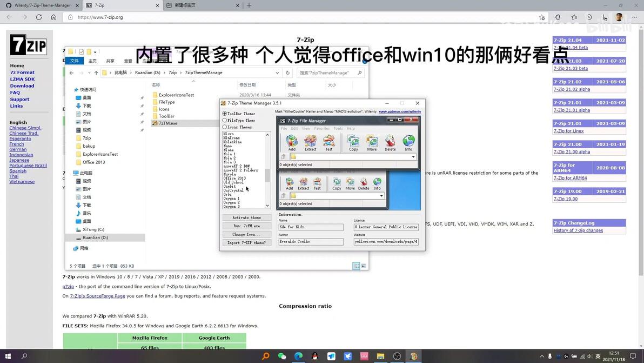The image size is (644, 363).
Task: Click the browser URL address bar
Action: click(x=306, y=17)
